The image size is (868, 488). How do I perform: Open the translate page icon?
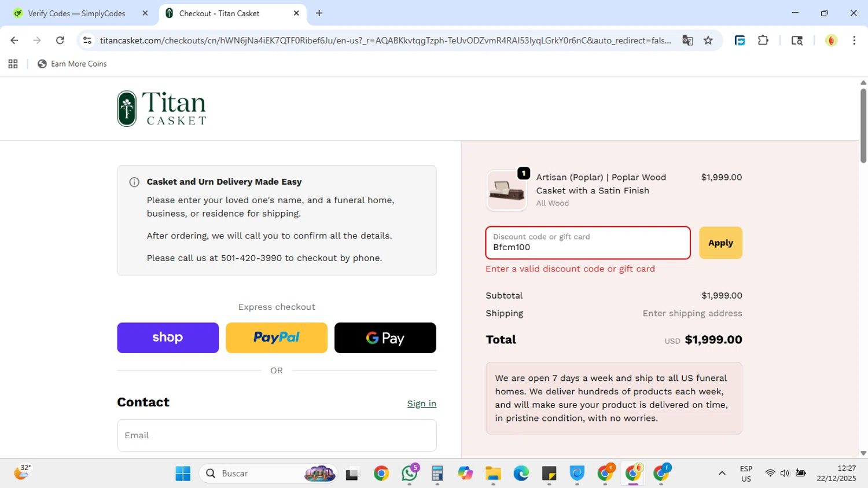pos(687,41)
